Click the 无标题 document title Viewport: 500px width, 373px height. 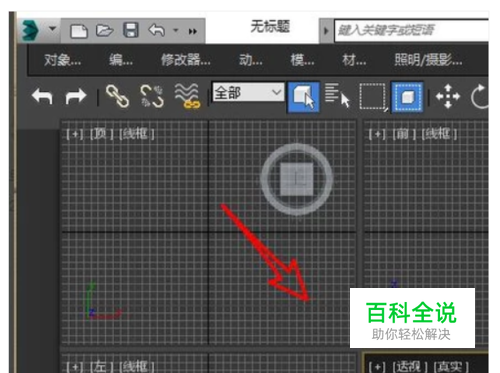coord(270,27)
